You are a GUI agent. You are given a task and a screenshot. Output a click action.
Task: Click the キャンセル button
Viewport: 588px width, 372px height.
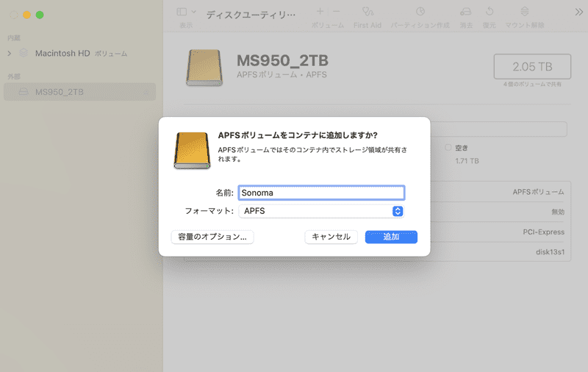(x=331, y=237)
